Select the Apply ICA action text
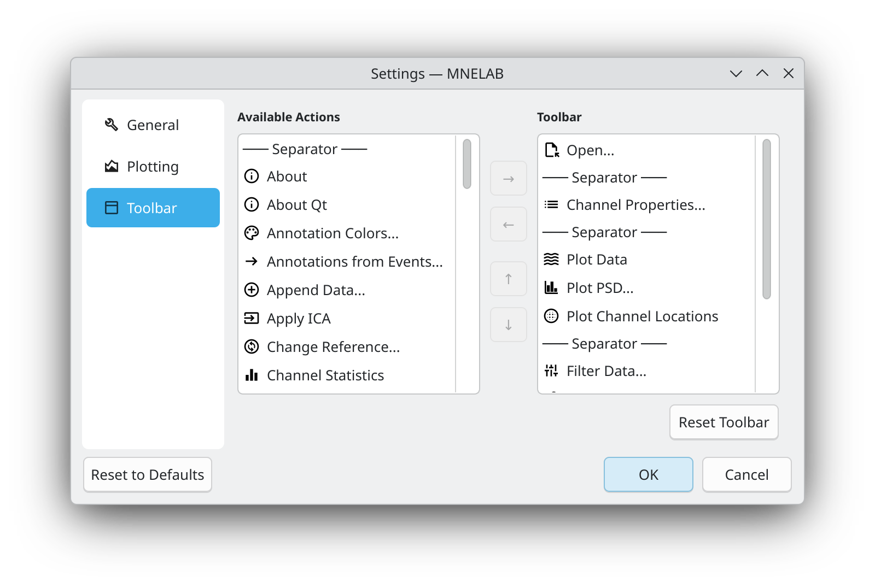The width and height of the screenshot is (875, 588). 299,319
